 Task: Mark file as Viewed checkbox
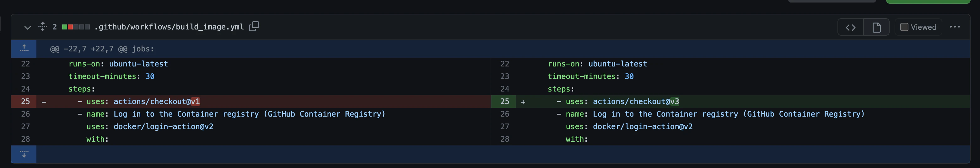point(904,27)
